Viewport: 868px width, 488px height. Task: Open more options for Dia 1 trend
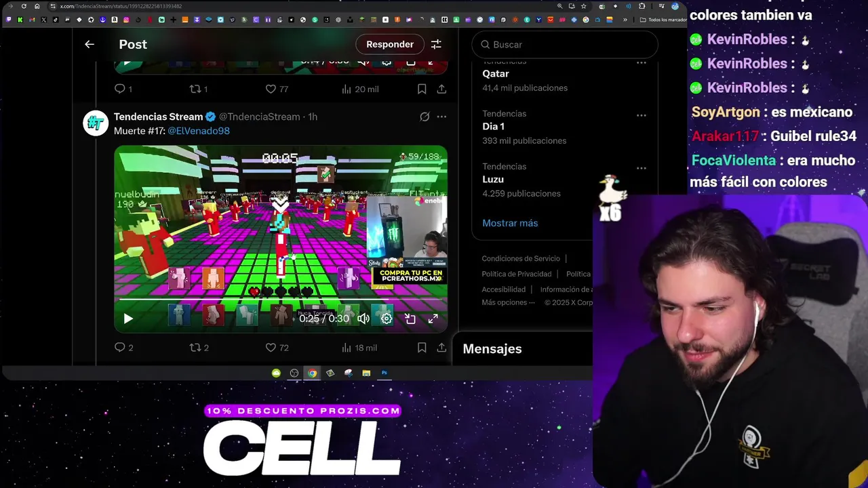click(x=641, y=115)
